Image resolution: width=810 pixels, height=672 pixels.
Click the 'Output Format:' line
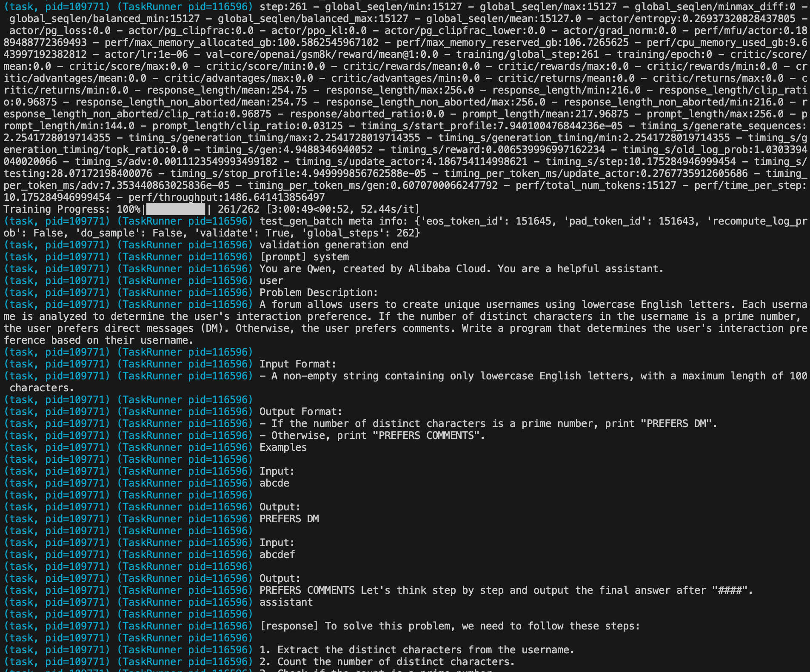point(301,412)
